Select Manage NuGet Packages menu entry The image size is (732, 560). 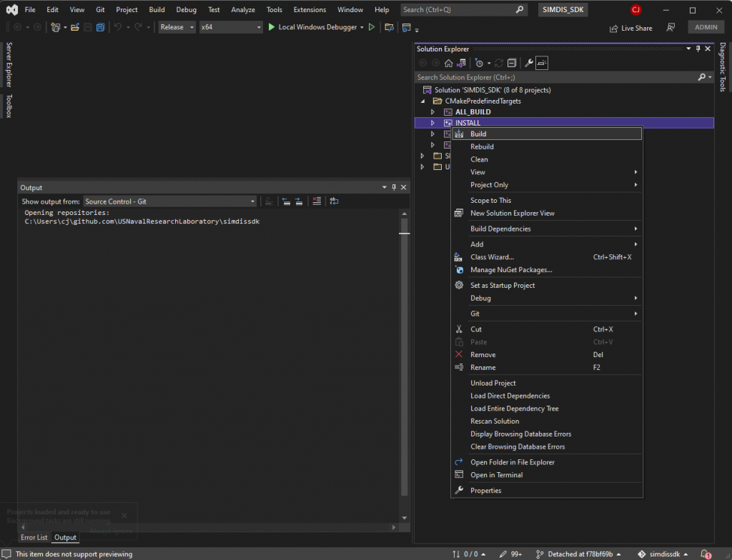547,270
